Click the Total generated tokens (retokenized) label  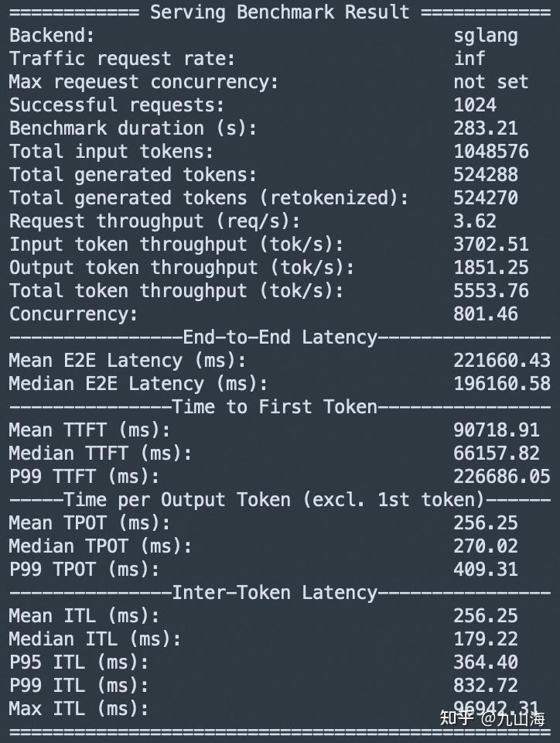(209, 198)
